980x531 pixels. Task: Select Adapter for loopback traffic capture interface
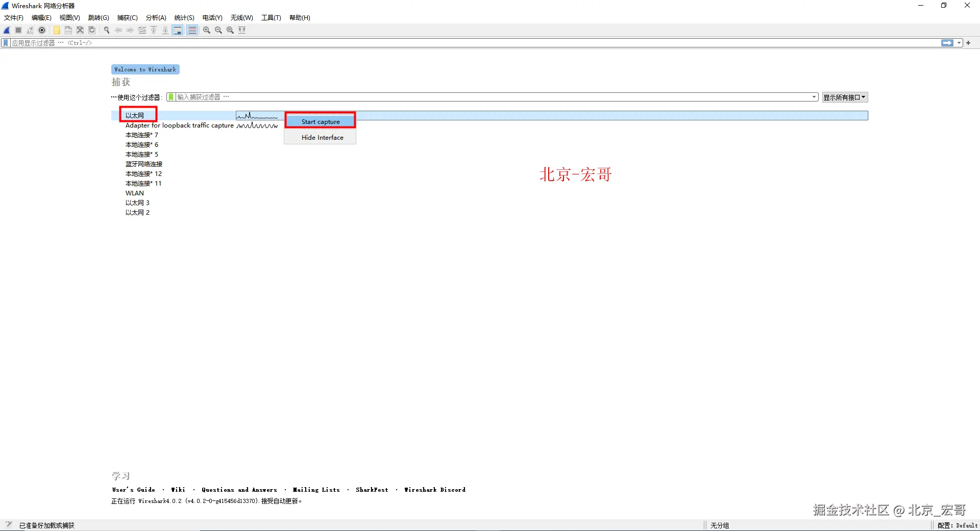tap(180, 125)
